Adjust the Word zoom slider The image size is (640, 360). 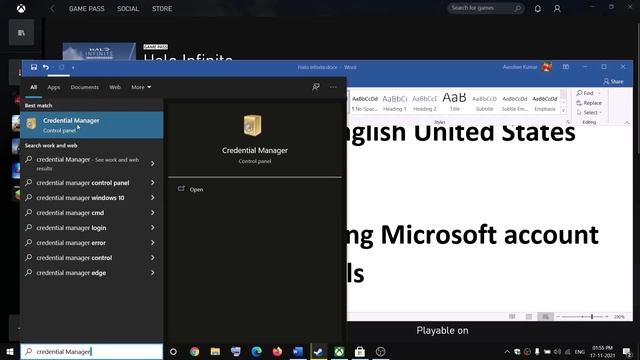591,317
